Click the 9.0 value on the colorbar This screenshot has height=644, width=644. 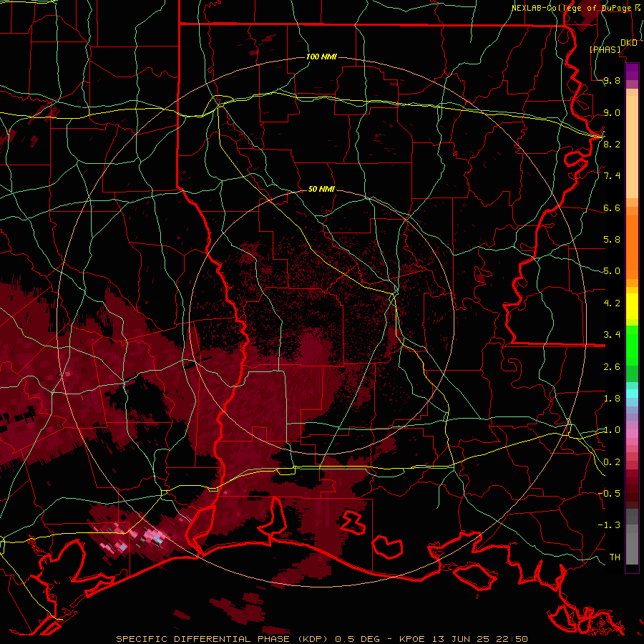612,112
